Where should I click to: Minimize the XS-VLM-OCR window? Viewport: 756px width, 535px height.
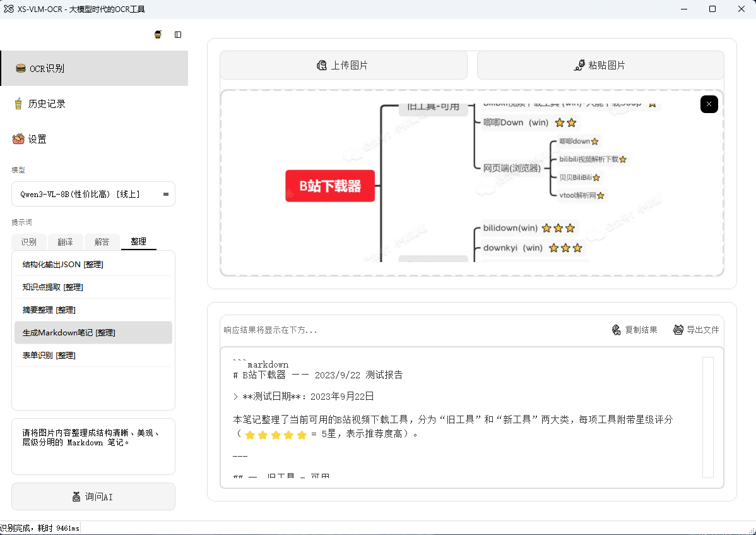683,9
